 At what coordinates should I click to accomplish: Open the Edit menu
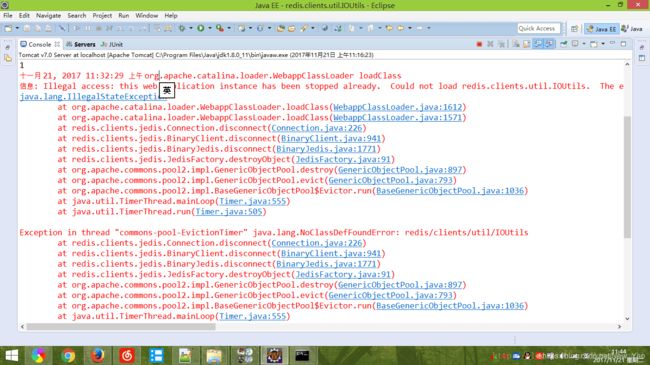click(x=24, y=15)
